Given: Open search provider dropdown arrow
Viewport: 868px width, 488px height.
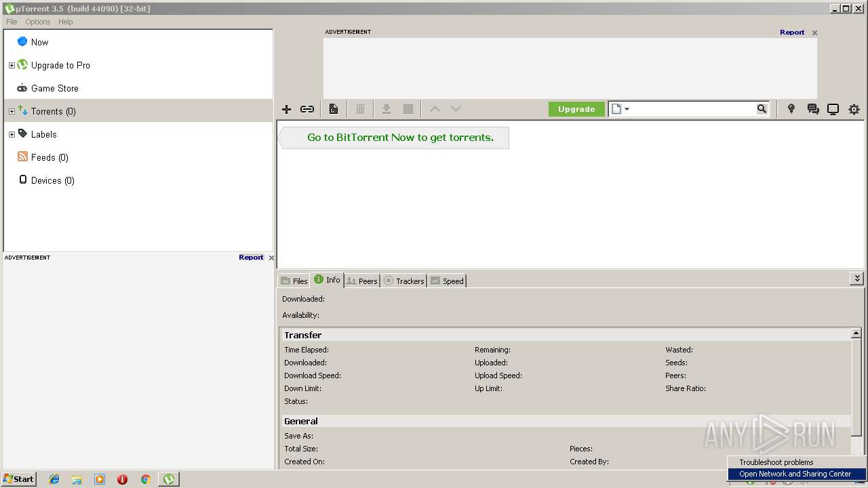Looking at the screenshot, I should pos(627,109).
